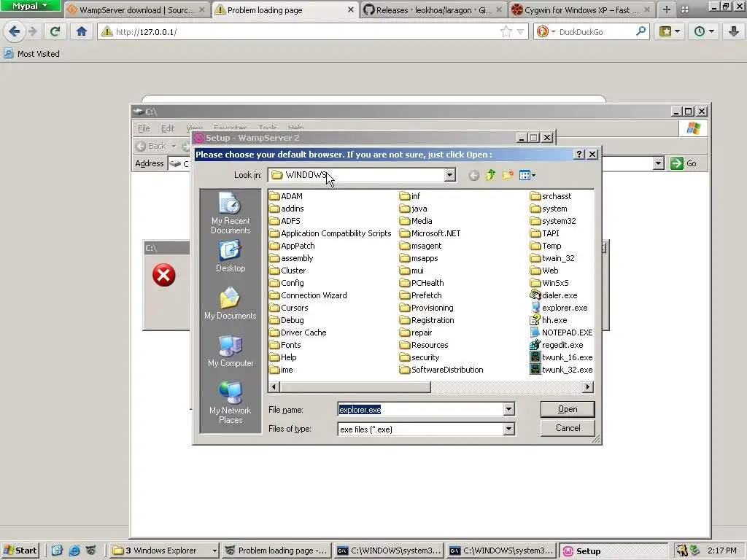
Task: Click the file list scrollbar thumb
Action: coord(355,387)
